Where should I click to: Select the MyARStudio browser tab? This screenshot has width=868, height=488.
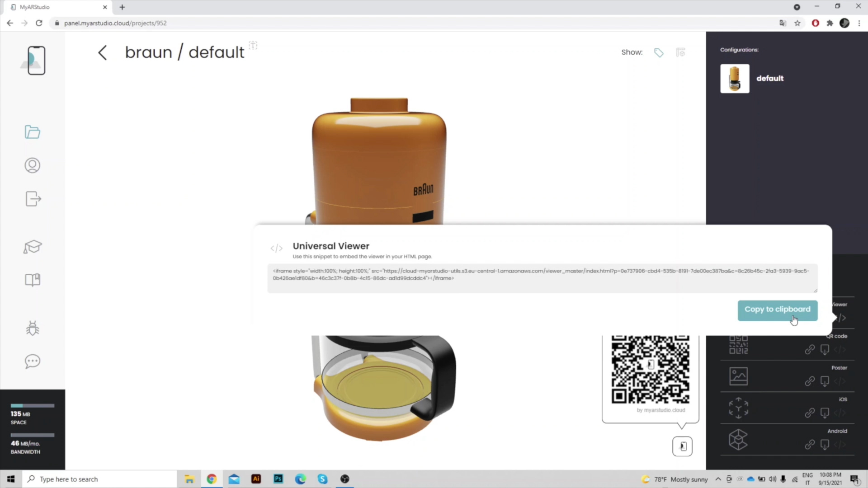(x=57, y=7)
